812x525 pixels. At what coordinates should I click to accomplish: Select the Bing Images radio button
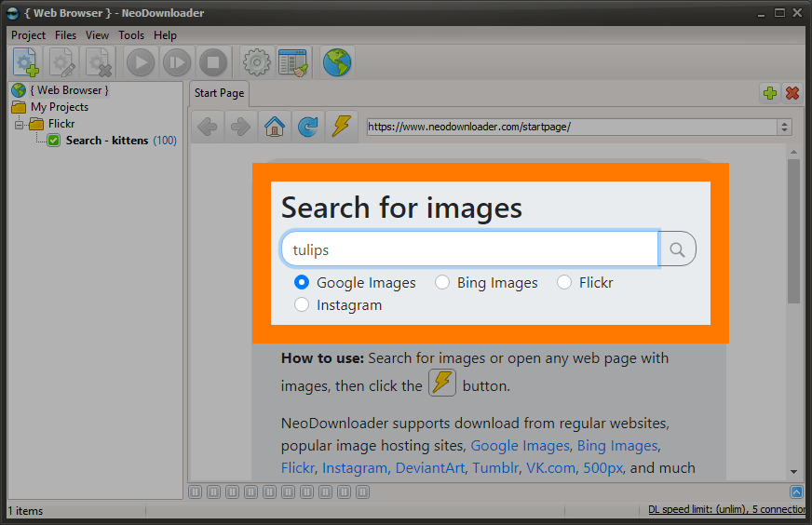pyautogui.click(x=441, y=282)
